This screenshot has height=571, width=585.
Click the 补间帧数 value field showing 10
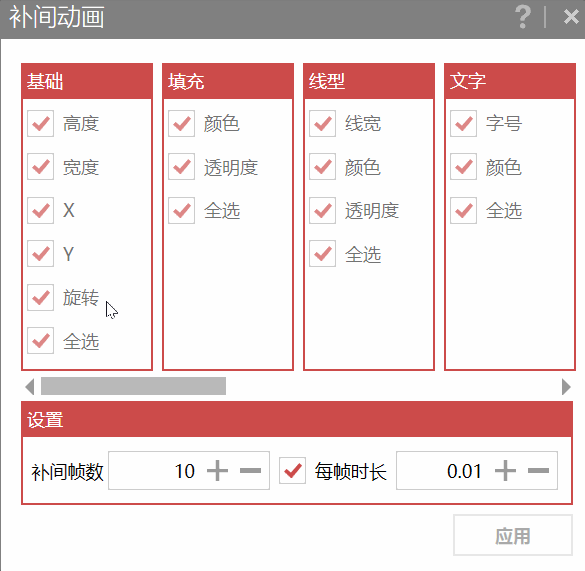coord(189,471)
